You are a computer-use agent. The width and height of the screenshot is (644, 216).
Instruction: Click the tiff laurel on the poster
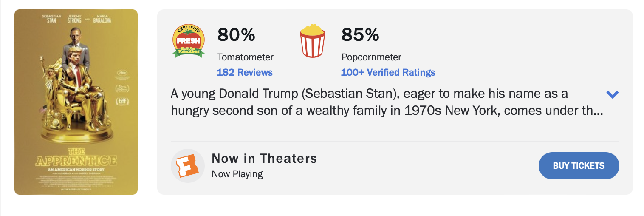[122, 101]
